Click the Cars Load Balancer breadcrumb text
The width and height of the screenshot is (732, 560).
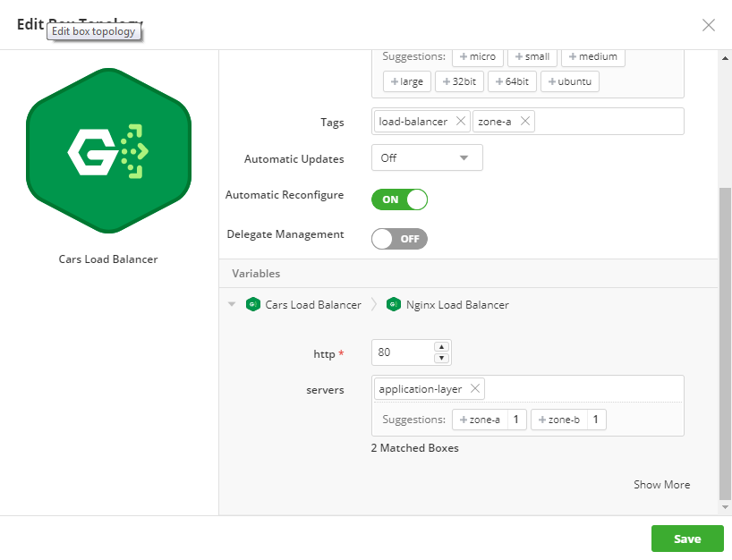pyautogui.click(x=313, y=305)
